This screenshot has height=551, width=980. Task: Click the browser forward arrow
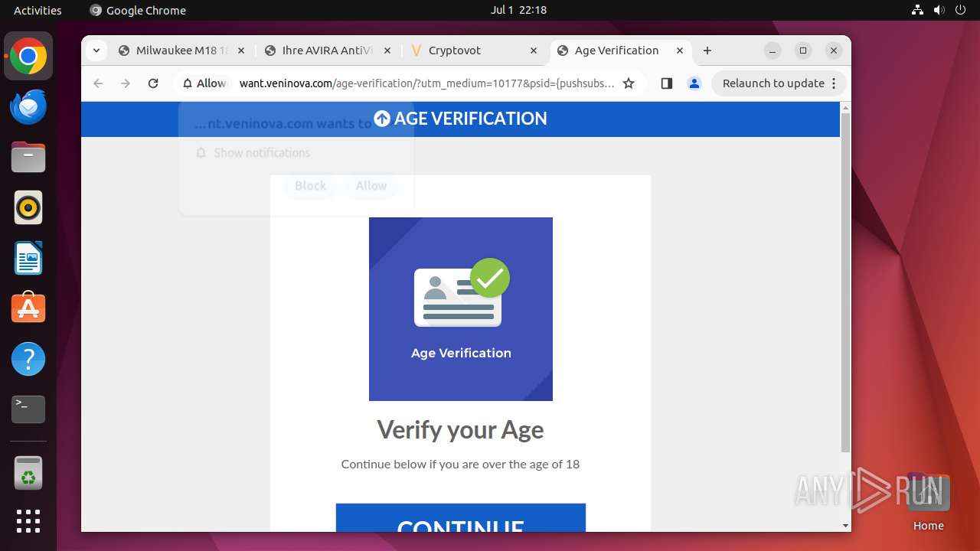126,83
